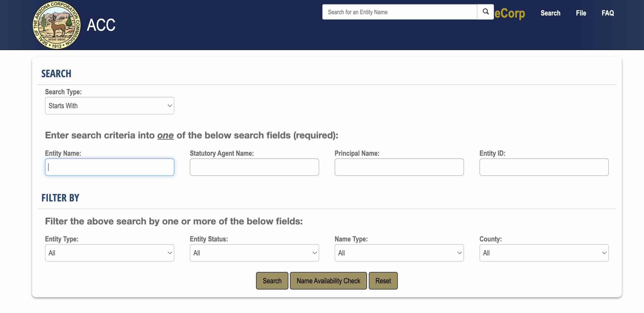
Task: Click the FAQ navigation icon
Action: [608, 12]
